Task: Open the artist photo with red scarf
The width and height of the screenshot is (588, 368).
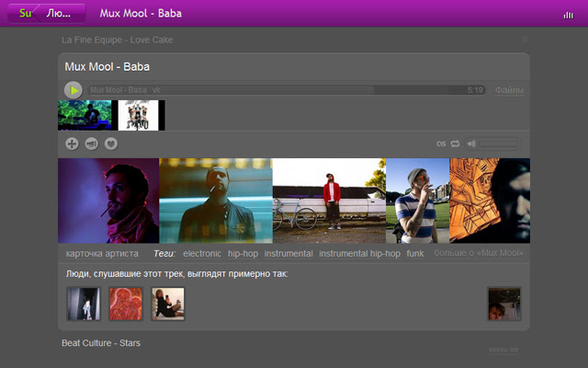Action: point(108,201)
